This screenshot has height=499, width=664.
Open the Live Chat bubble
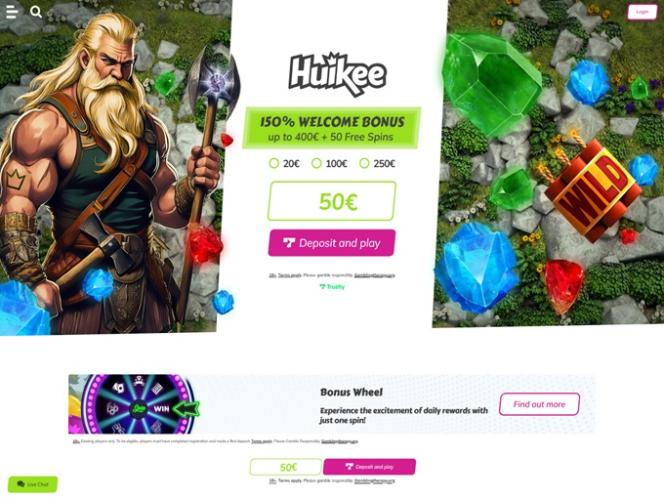point(33,484)
